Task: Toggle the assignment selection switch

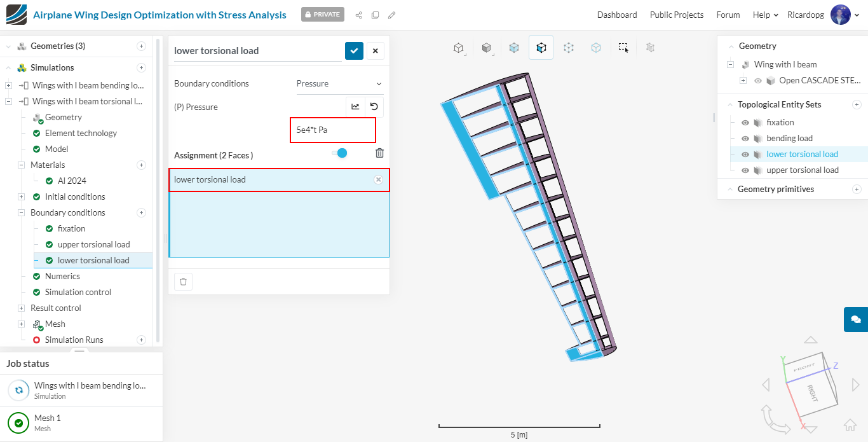Action: click(x=339, y=153)
